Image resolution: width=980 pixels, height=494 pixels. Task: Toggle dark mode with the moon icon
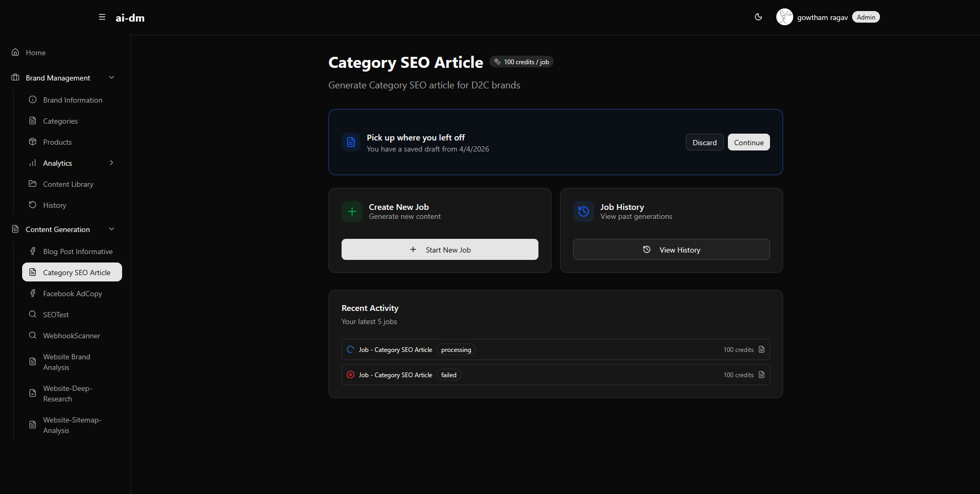pyautogui.click(x=758, y=17)
